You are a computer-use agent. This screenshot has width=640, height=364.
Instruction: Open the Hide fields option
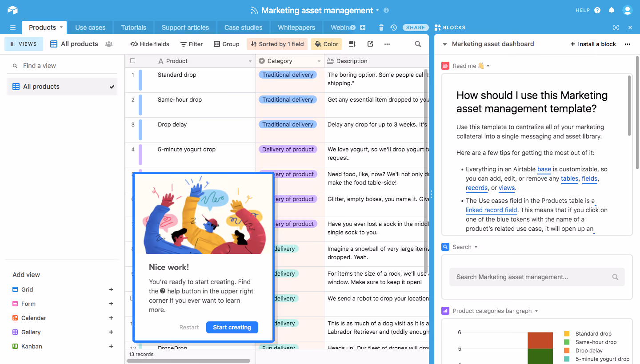point(149,44)
